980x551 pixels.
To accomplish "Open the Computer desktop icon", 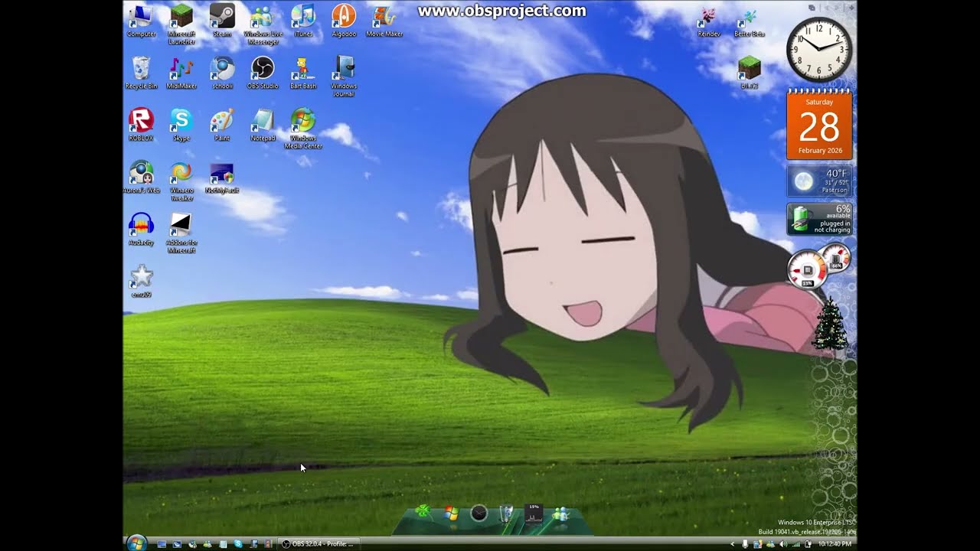I will pyautogui.click(x=141, y=21).
